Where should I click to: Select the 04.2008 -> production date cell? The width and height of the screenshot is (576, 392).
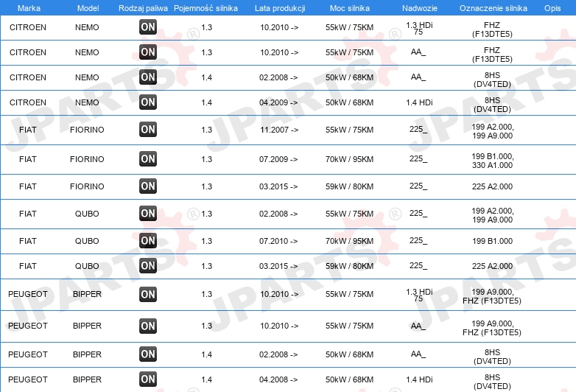(x=278, y=379)
